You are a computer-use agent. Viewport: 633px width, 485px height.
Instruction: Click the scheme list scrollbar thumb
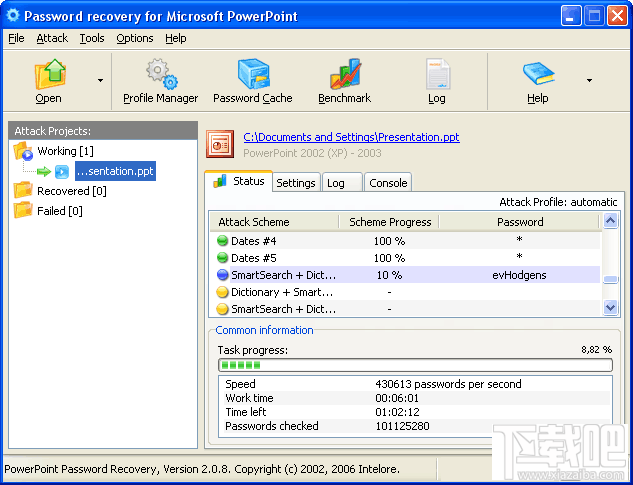pyautogui.click(x=610, y=279)
